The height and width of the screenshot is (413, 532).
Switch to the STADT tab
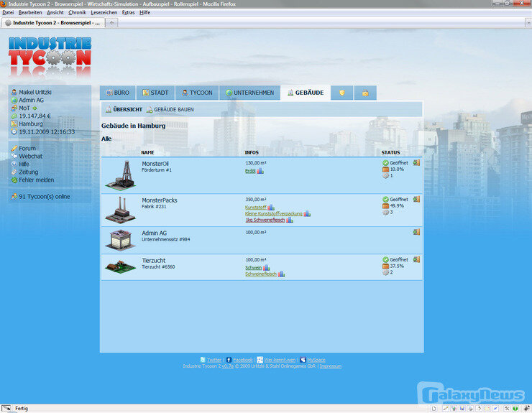click(x=155, y=93)
